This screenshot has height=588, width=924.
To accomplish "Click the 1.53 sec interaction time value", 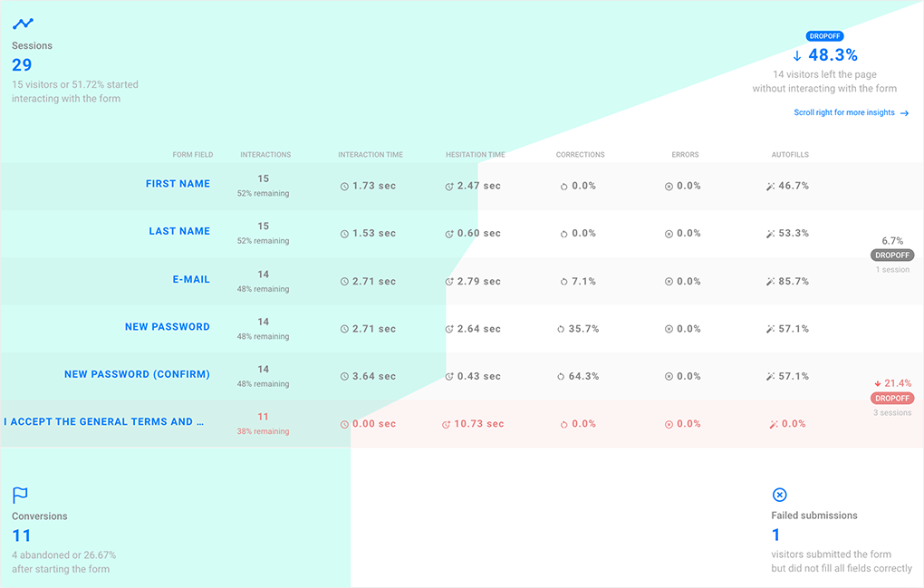I will click(x=373, y=234).
